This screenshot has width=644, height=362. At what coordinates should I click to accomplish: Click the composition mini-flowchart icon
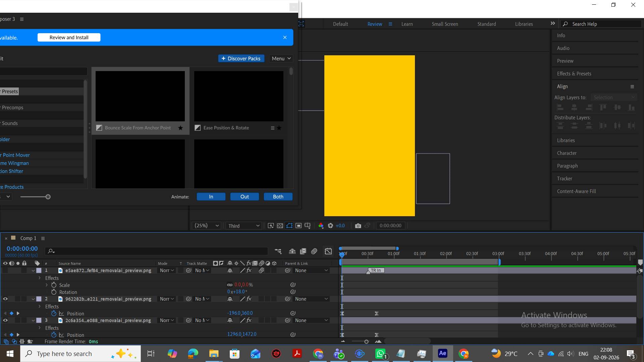(x=278, y=251)
